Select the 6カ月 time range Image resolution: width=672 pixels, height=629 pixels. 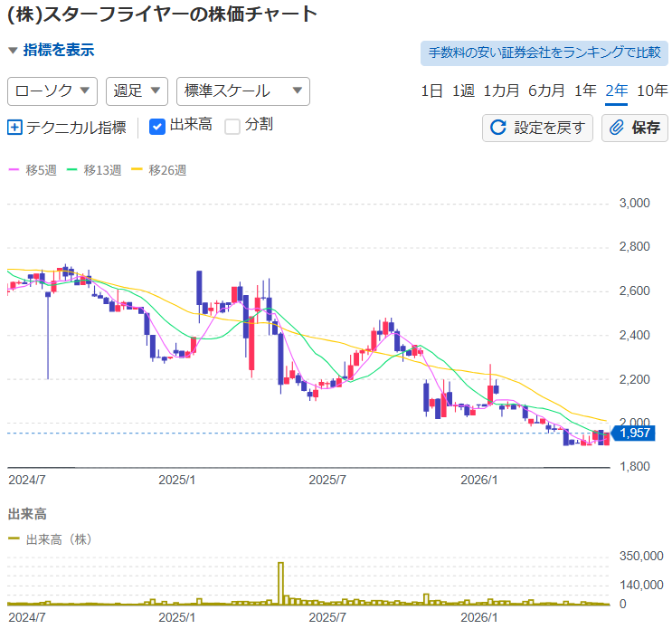point(546,91)
